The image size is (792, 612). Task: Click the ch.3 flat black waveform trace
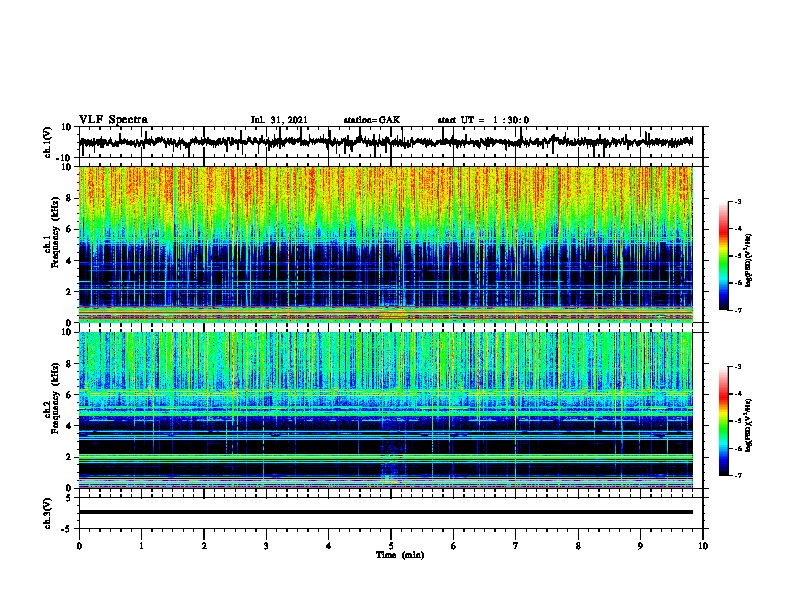(x=386, y=512)
